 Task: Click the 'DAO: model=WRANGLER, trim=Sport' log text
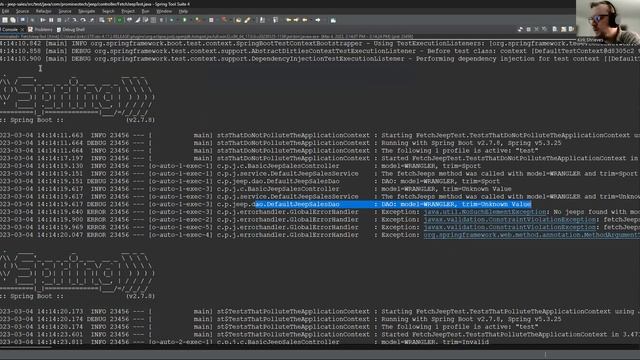tap(440, 181)
